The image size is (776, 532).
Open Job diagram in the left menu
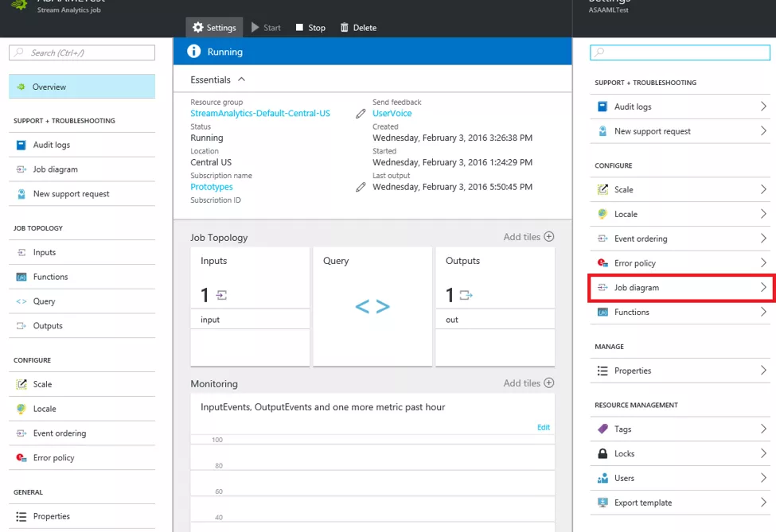coord(82,169)
